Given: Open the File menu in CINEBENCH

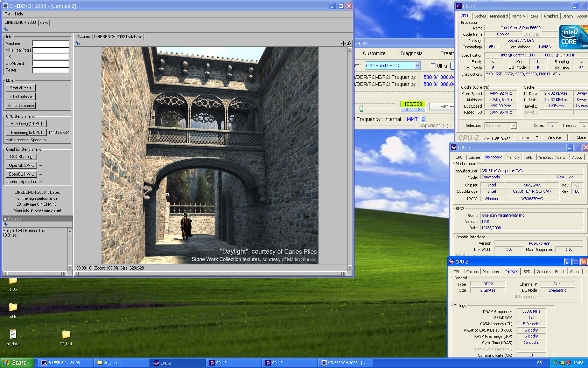Looking at the screenshot, I should pyautogui.click(x=7, y=14).
